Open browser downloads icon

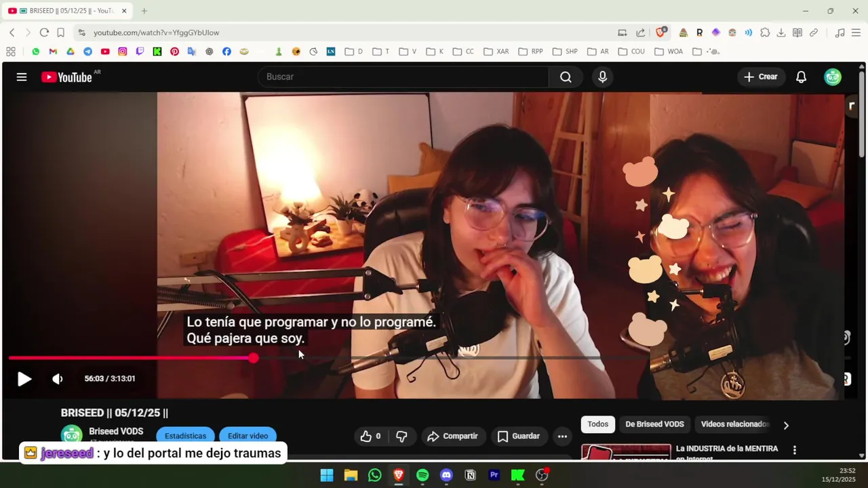(781, 33)
